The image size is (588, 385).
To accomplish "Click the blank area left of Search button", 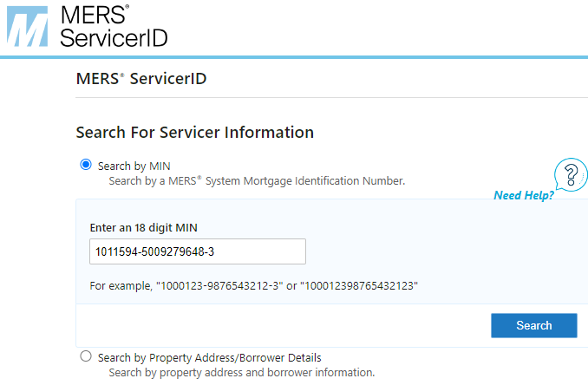I will [x=278, y=325].
